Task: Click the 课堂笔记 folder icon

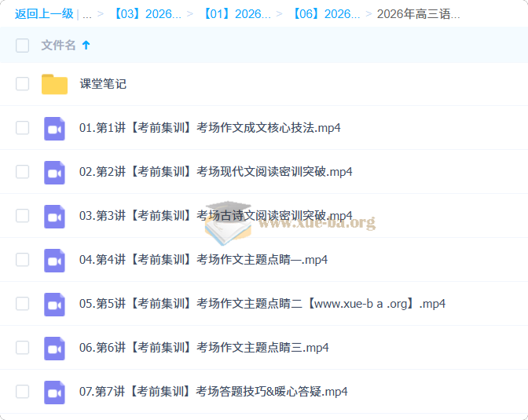Action: pyautogui.click(x=54, y=84)
